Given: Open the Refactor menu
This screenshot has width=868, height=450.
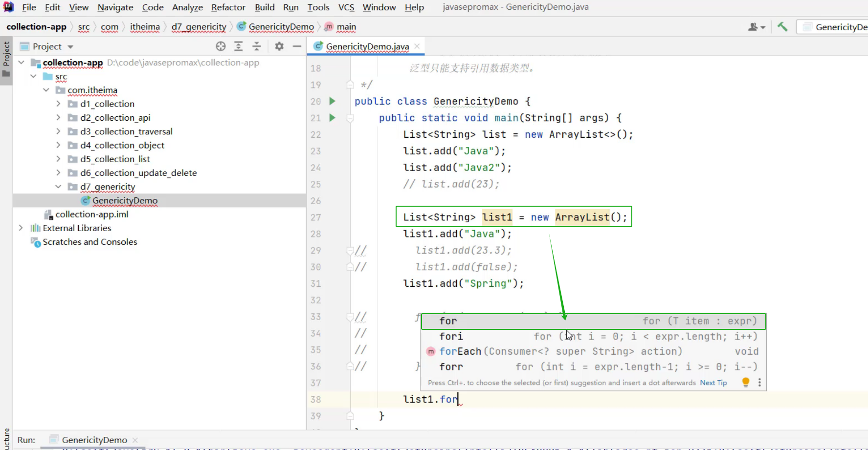Looking at the screenshot, I should (x=228, y=7).
